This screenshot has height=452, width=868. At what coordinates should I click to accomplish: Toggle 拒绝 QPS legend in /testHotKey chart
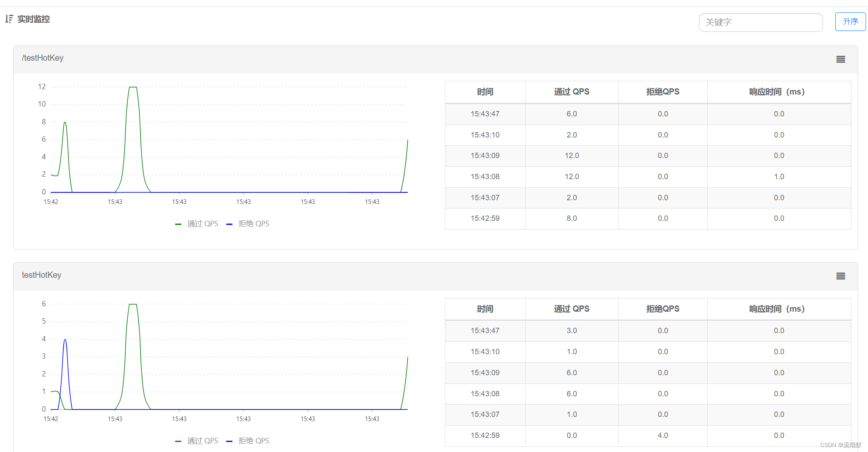tap(248, 224)
